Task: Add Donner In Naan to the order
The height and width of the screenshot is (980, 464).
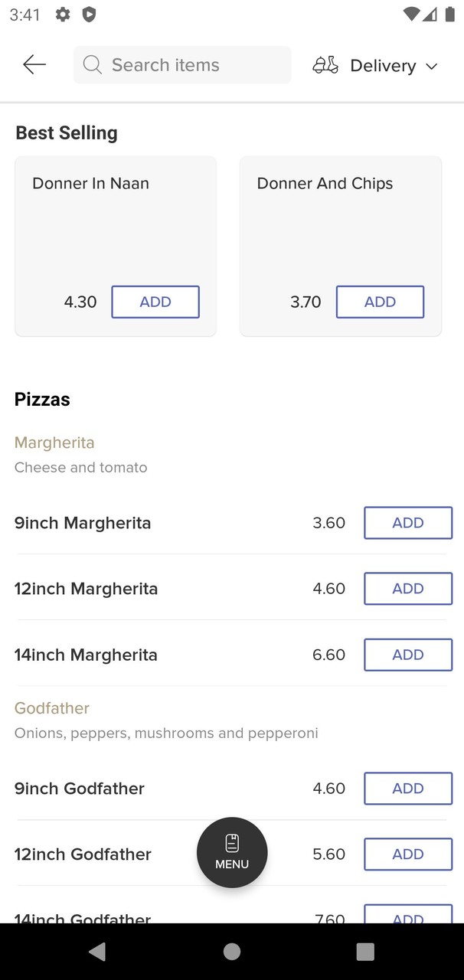Action: [155, 302]
